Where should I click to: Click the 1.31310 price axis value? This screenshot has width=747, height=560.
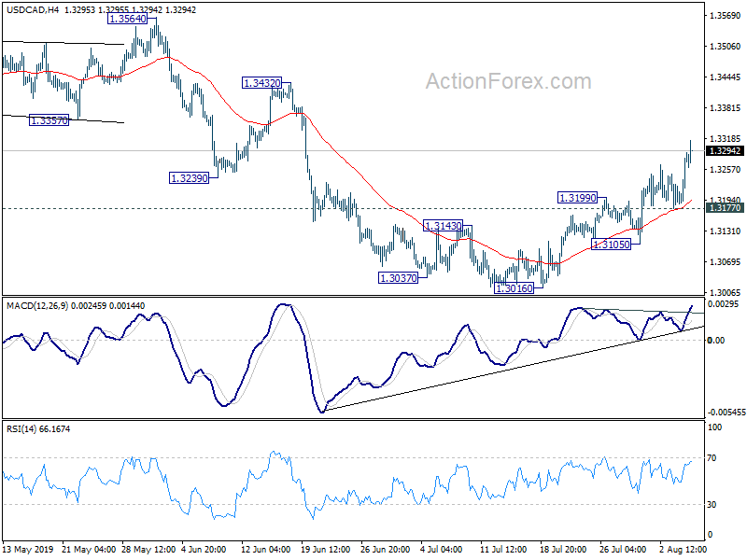tap(726, 231)
